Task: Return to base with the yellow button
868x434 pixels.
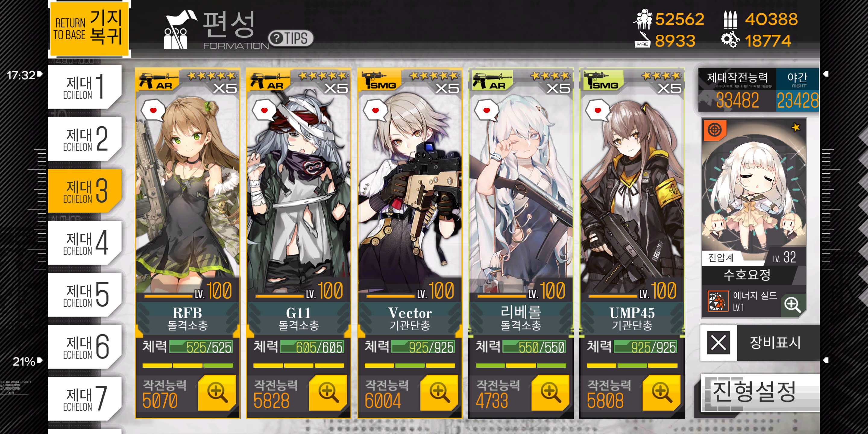Action: coord(89,29)
